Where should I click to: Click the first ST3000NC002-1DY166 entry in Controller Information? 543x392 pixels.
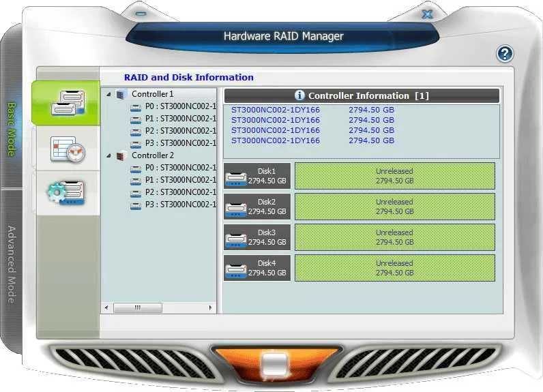point(276,110)
